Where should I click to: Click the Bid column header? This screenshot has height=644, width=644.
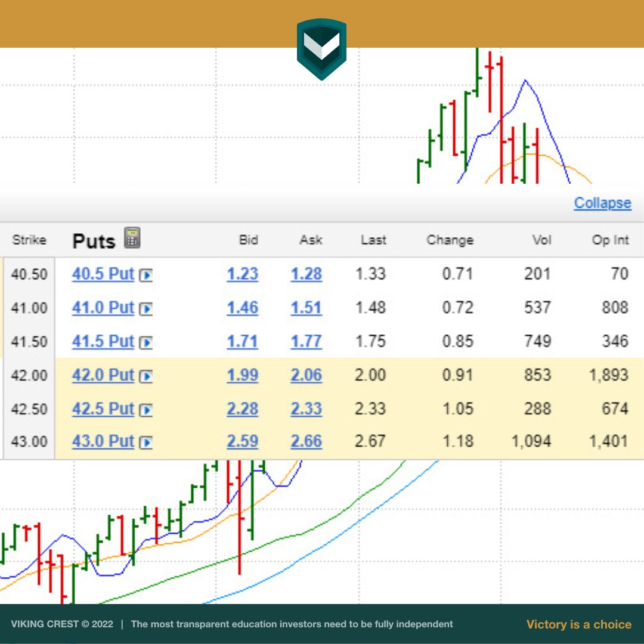[249, 240]
